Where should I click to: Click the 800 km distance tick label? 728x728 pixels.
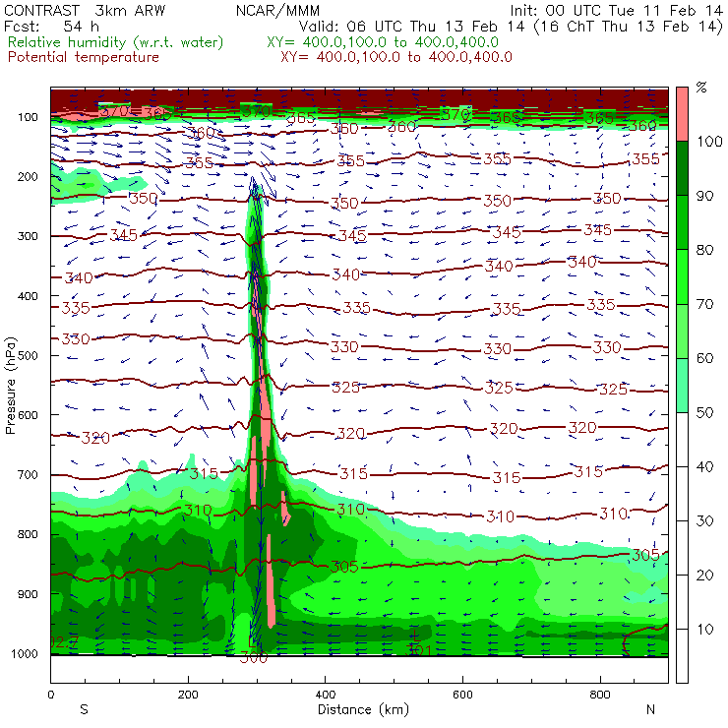point(600,695)
